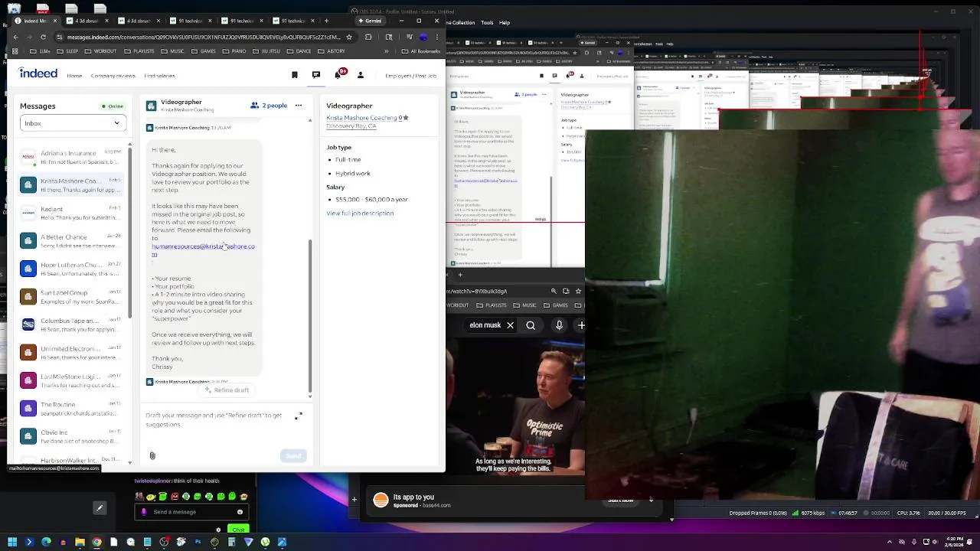Switch to the first '4 3d abrush' tab
980x551 pixels.
tap(87, 21)
